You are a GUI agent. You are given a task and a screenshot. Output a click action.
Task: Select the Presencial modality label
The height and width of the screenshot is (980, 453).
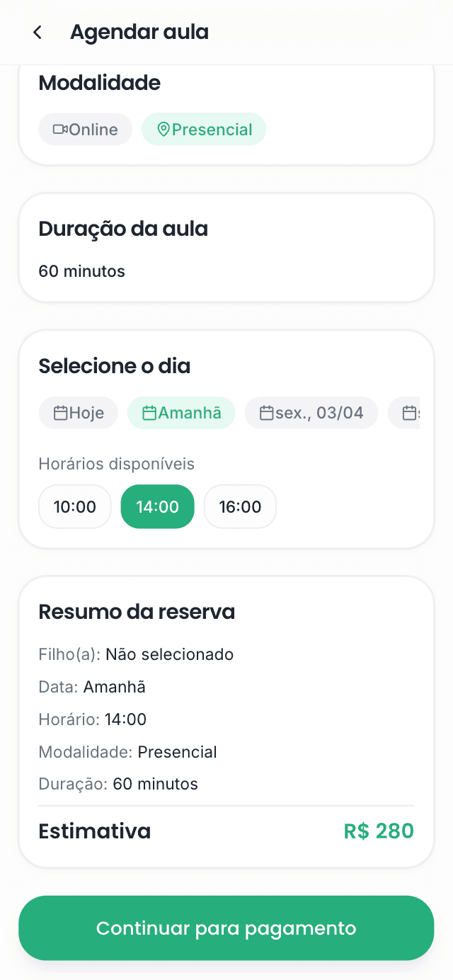212,130
